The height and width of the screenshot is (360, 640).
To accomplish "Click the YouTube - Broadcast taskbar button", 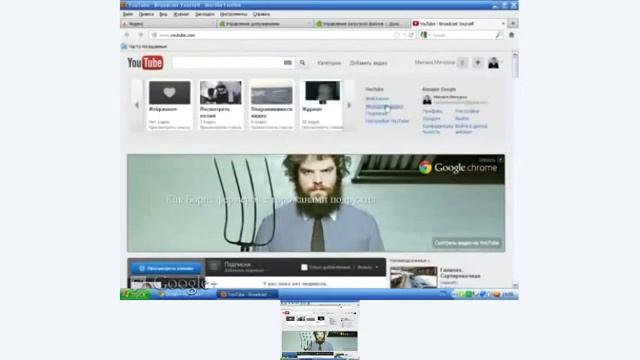I will pyautogui.click(x=247, y=294).
